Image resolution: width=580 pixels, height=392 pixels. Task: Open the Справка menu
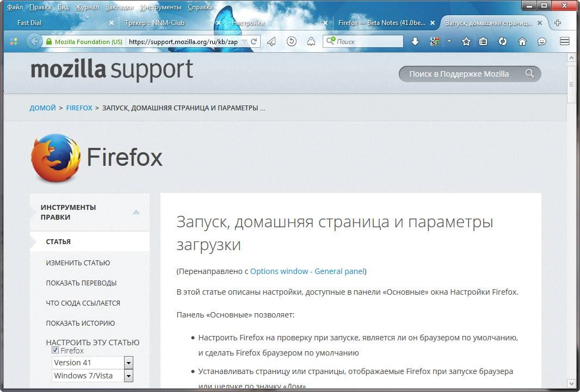pos(200,7)
